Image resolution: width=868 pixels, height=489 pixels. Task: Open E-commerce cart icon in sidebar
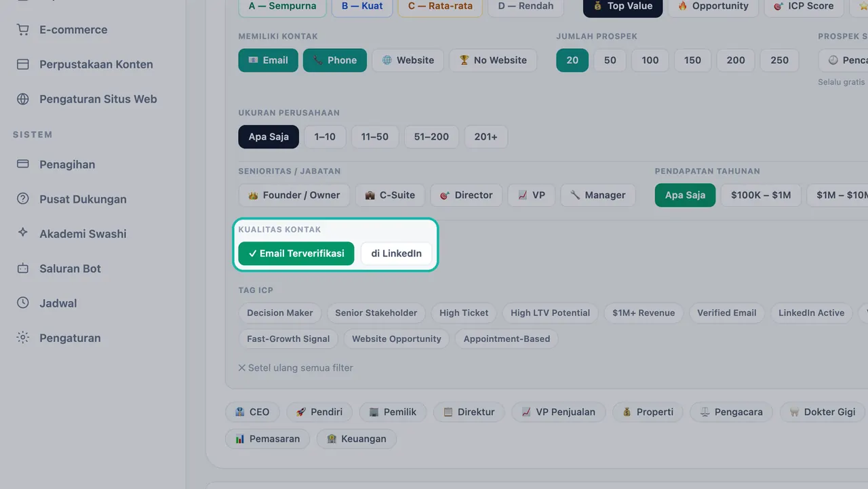click(x=23, y=30)
